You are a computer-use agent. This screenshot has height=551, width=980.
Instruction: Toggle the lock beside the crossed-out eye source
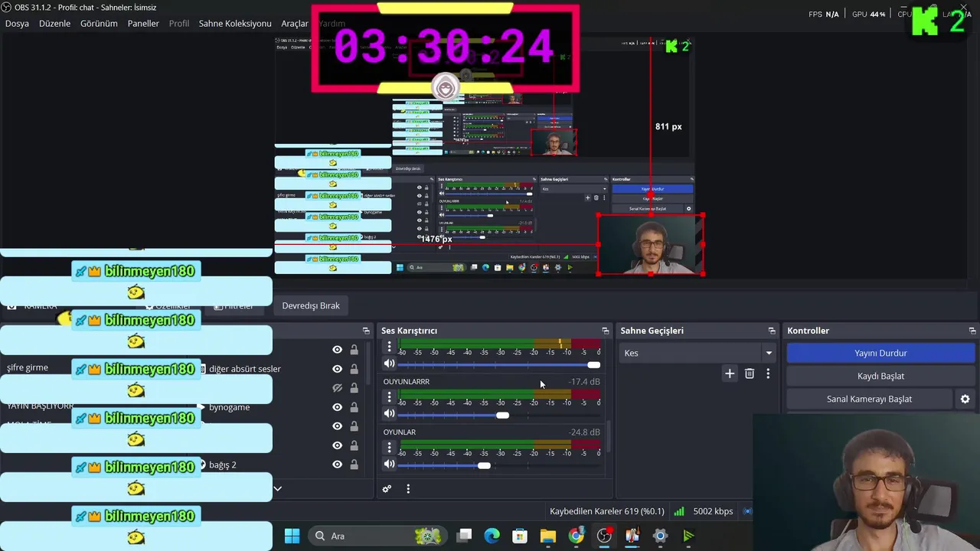(x=354, y=388)
